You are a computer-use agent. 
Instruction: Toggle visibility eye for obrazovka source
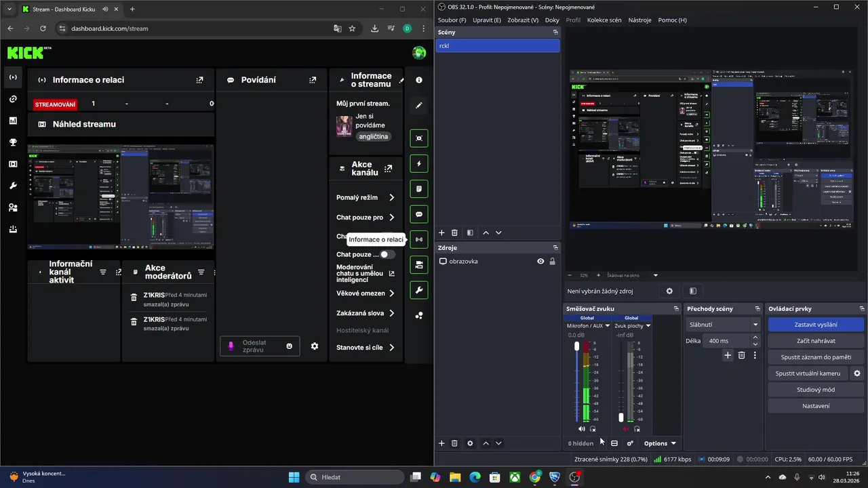(x=540, y=261)
